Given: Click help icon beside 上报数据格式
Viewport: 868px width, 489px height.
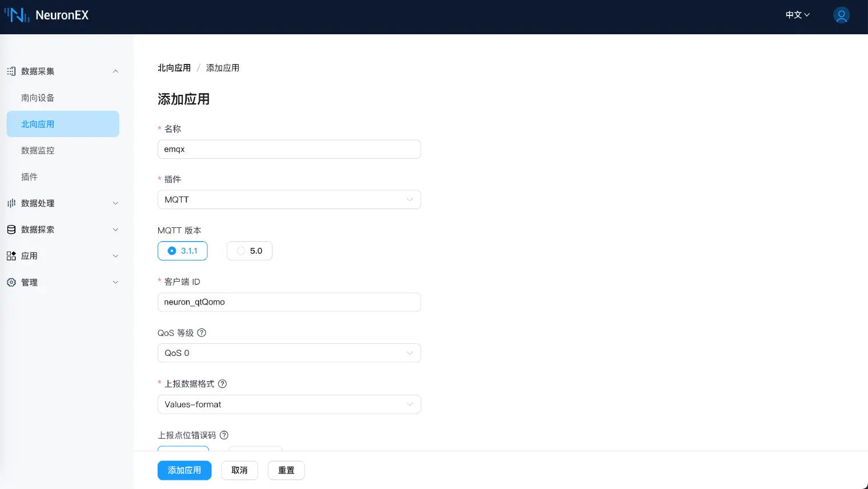Looking at the screenshot, I should pos(223,384).
